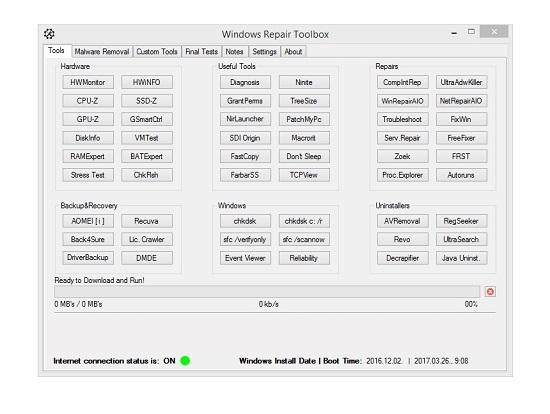550x414 pixels.
Task: Launch Recuva
Action: (147, 221)
